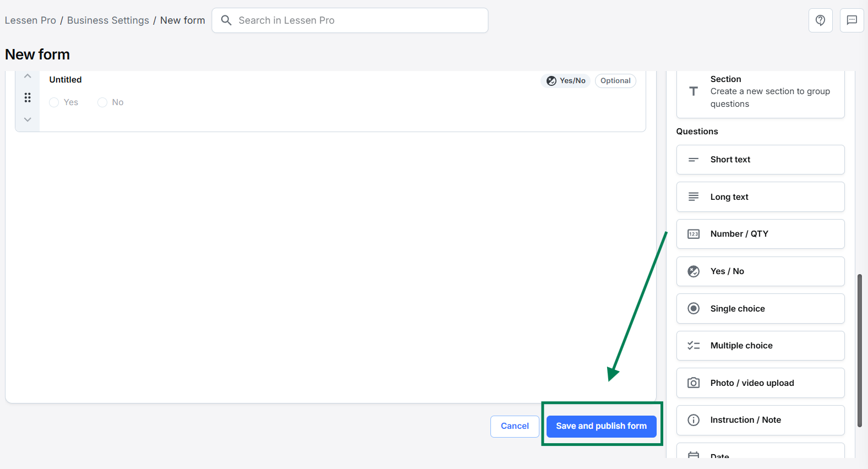The height and width of the screenshot is (469, 868).
Task: Go to Lessen Pro breadcrumb
Action: point(30,20)
